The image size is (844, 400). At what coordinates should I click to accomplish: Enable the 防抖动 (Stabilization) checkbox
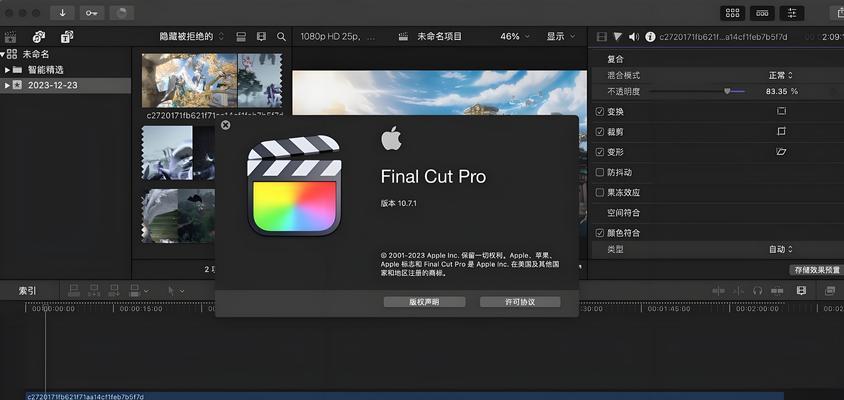[x=600, y=172]
